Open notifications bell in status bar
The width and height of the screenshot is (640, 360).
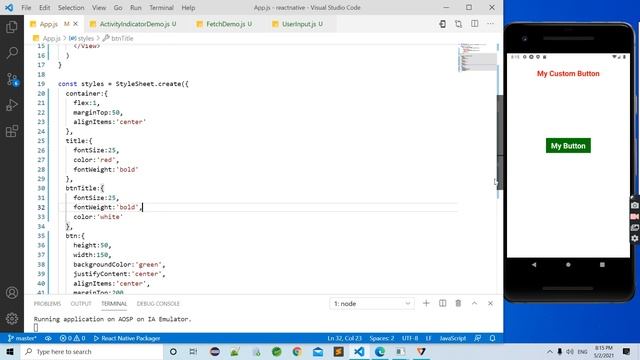493,338
